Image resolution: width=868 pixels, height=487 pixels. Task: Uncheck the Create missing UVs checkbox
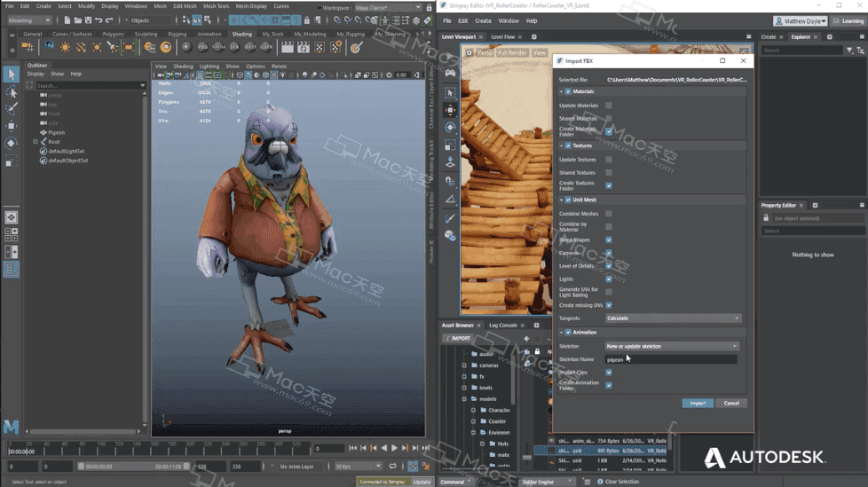pos(608,305)
